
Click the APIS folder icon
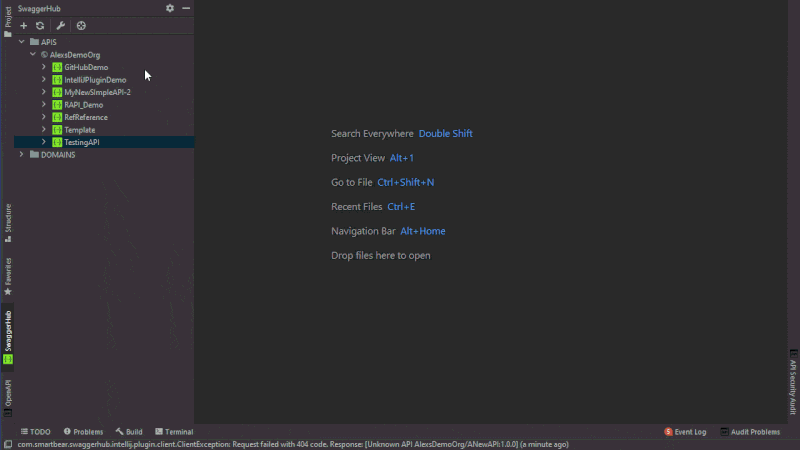tap(34, 42)
